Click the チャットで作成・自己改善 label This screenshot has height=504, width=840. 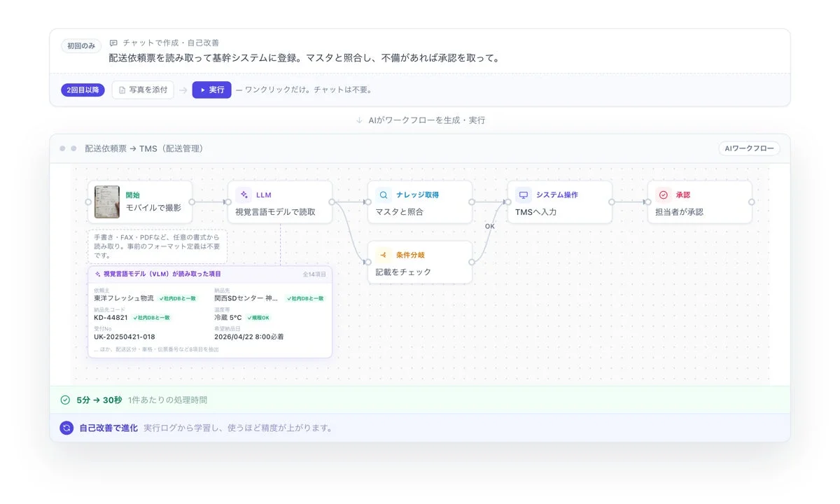(x=171, y=43)
